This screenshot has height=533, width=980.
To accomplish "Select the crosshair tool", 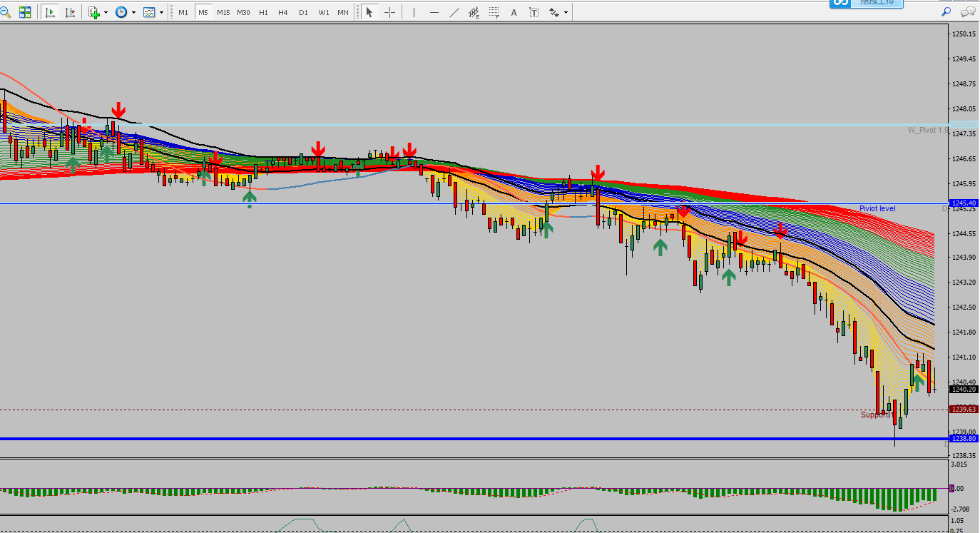I will [389, 12].
